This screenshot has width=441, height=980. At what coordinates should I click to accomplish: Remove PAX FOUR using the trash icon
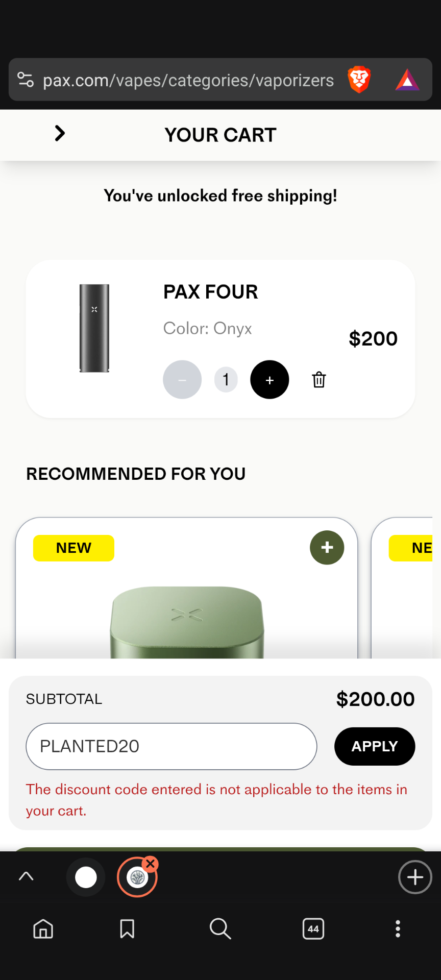319,380
